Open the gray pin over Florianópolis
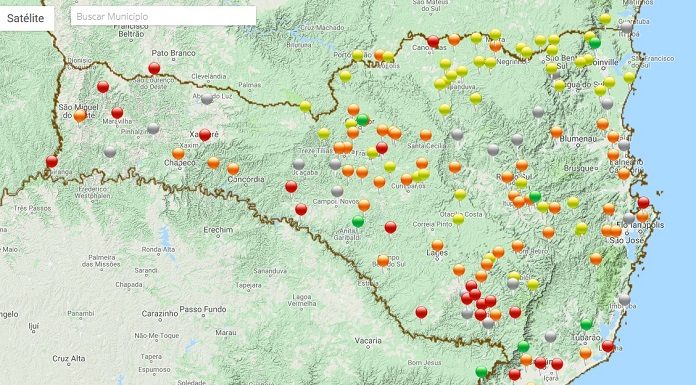This screenshot has width=696, height=385. pos(629,218)
